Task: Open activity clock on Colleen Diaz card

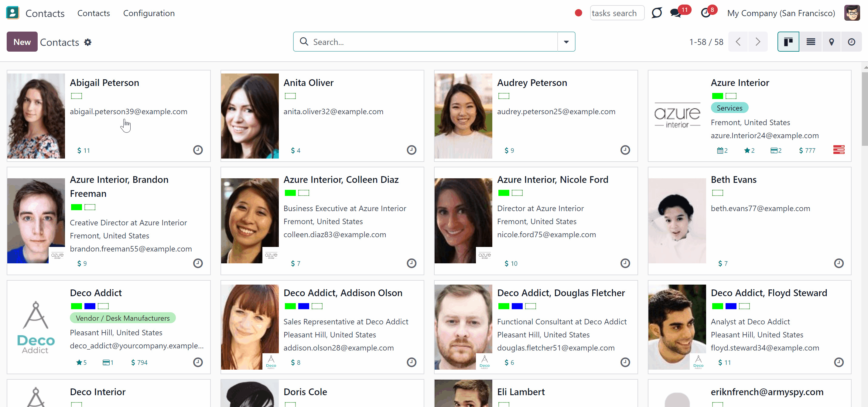Action: 412,263
